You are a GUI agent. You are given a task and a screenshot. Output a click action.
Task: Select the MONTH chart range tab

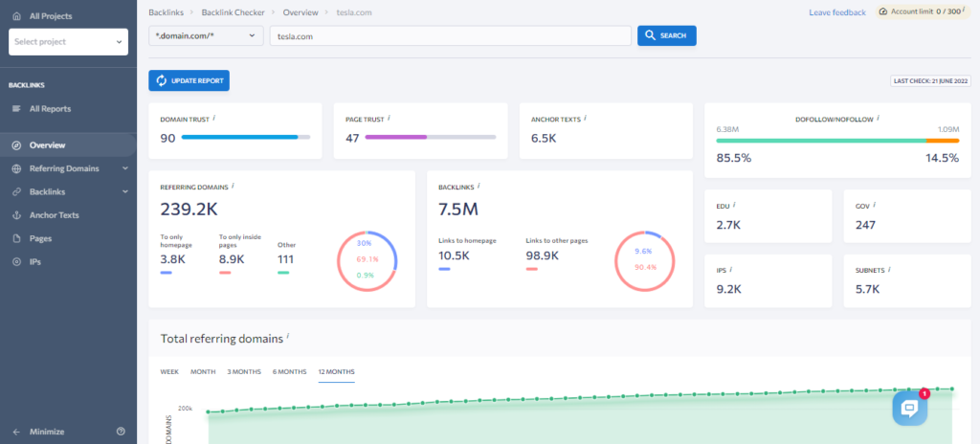(203, 371)
